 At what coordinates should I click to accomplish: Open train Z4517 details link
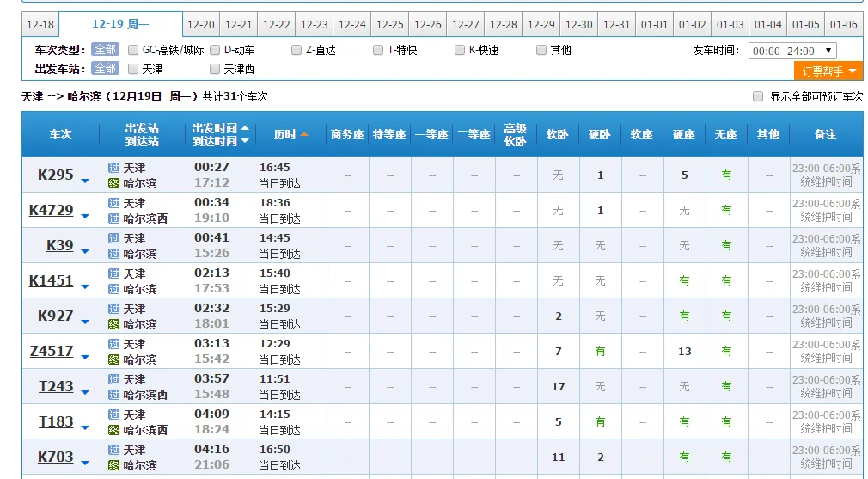tap(52, 351)
